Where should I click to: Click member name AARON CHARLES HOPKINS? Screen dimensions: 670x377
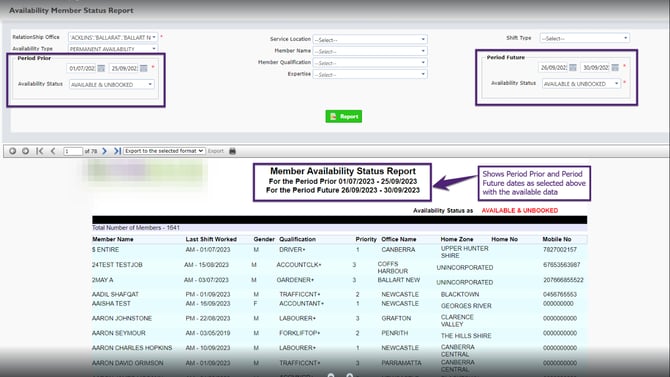pyautogui.click(x=132, y=348)
